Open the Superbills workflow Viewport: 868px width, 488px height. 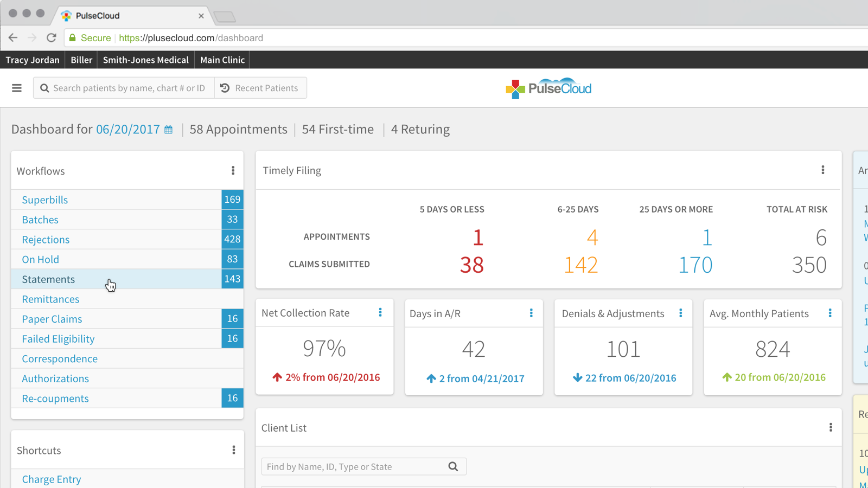click(x=45, y=200)
